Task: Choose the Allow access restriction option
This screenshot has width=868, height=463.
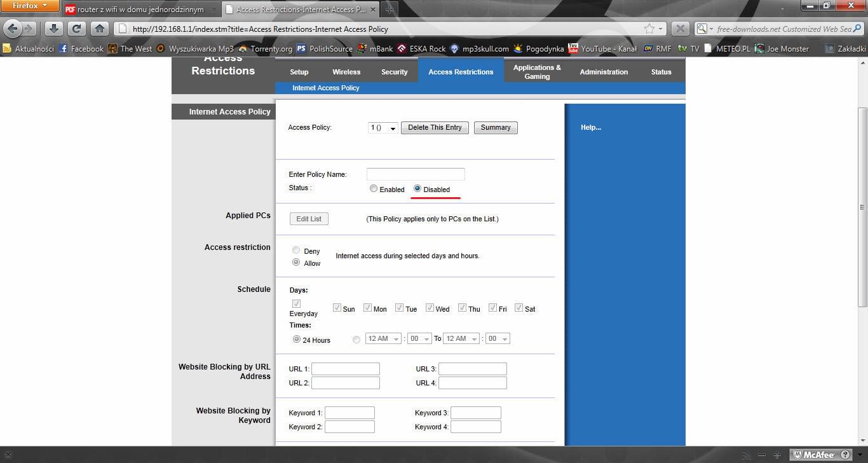Action: [296, 263]
